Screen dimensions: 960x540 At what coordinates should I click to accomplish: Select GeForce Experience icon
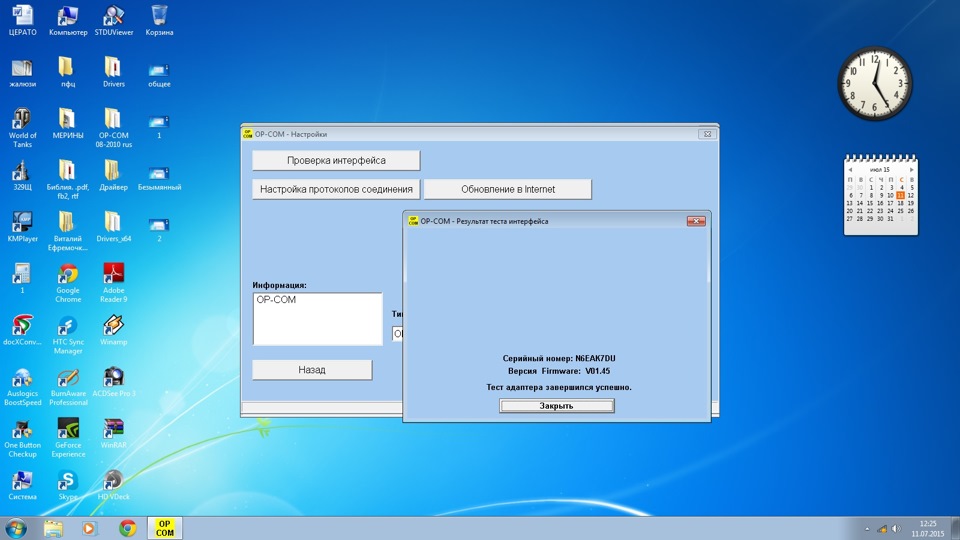[x=68, y=438]
